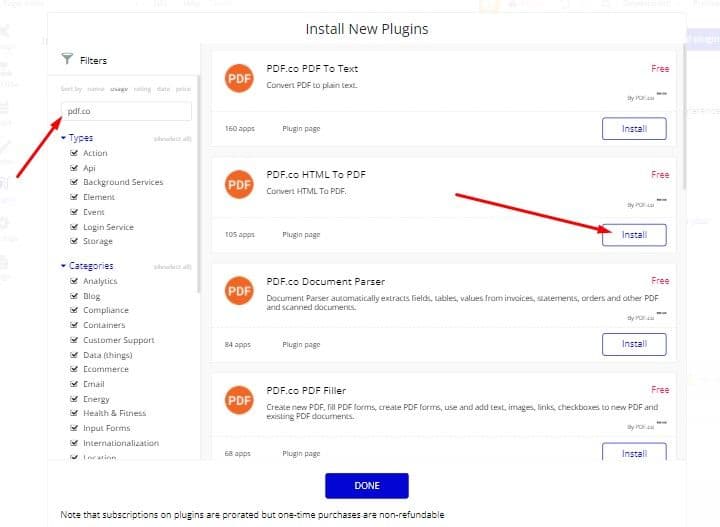Sort plugins by name
Viewport: 720px width, 527px height.
pyautogui.click(x=96, y=89)
